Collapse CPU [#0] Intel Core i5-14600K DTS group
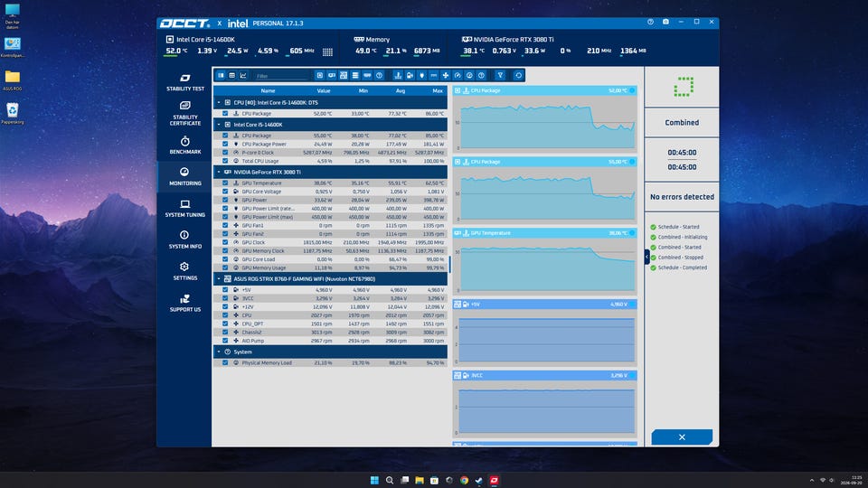 pyautogui.click(x=219, y=102)
